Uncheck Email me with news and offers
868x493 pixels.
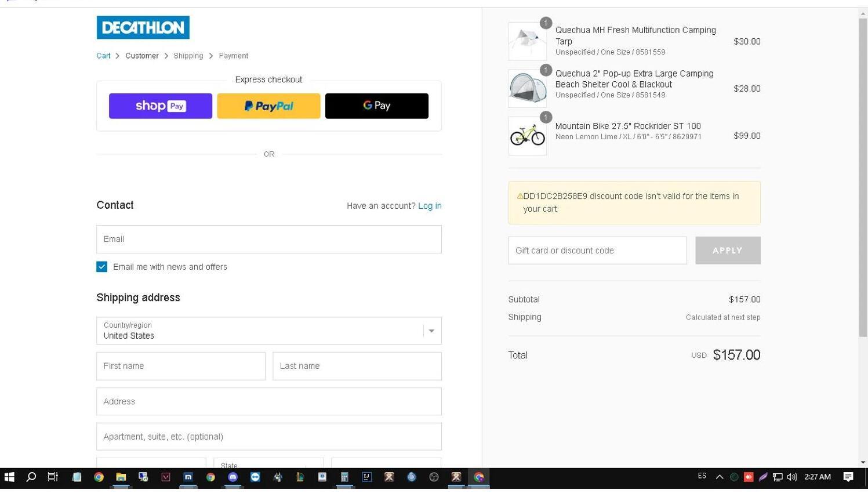pos(101,267)
